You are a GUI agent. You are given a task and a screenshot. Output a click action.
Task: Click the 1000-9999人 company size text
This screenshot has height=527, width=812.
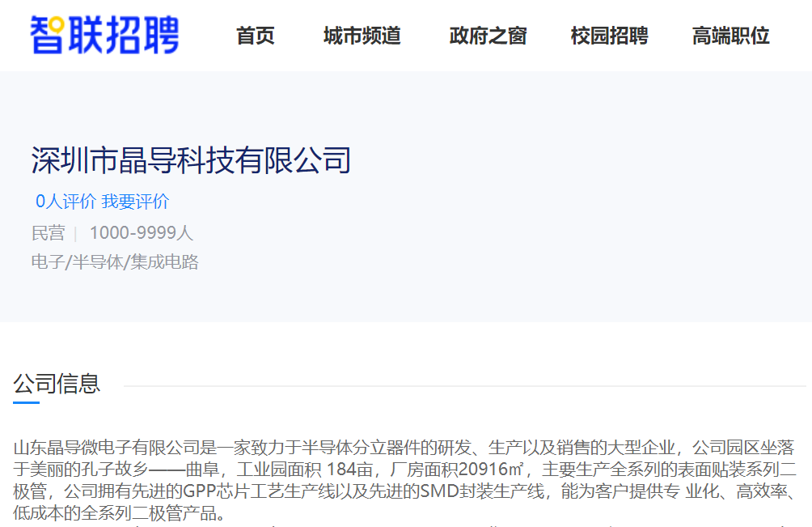click(x=142, y=232)
